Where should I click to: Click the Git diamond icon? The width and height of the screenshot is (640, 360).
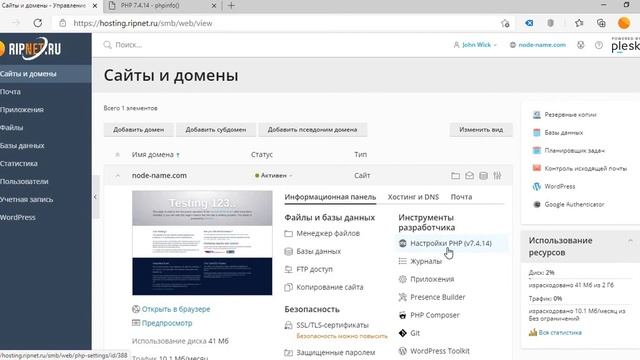point(402,333)
